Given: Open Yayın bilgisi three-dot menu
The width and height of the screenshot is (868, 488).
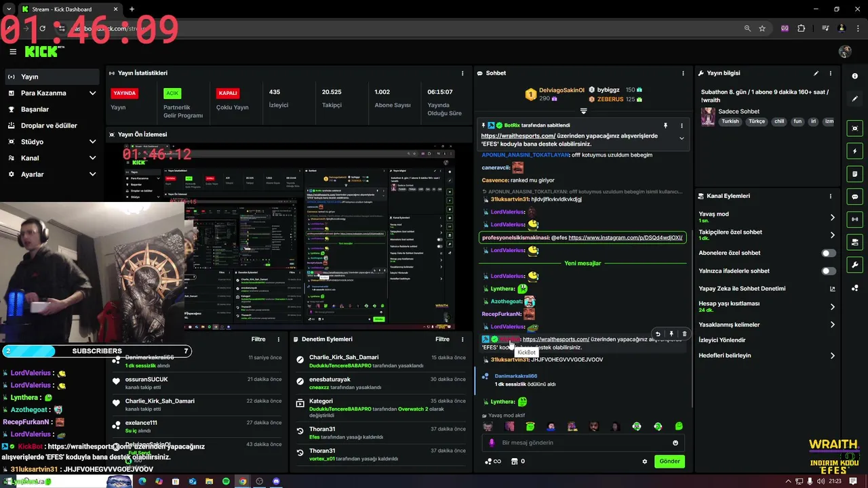Looking at the screenshot, I should tap(831, 73).
